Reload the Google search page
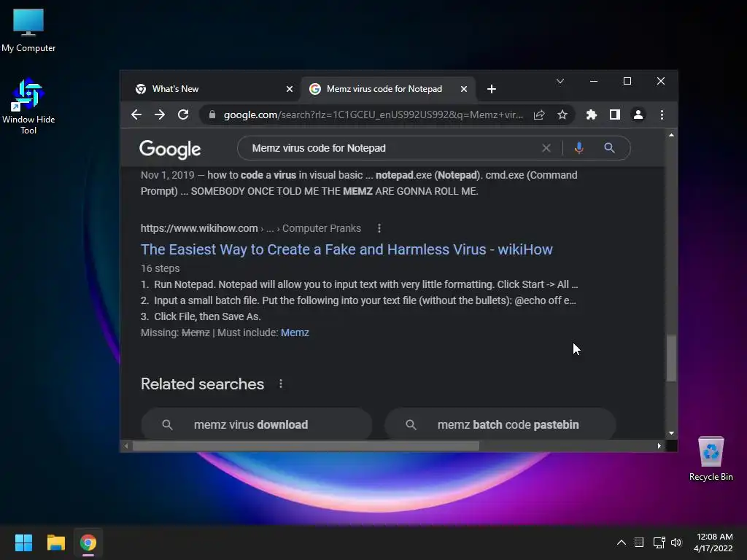 (x=183, y=114)
